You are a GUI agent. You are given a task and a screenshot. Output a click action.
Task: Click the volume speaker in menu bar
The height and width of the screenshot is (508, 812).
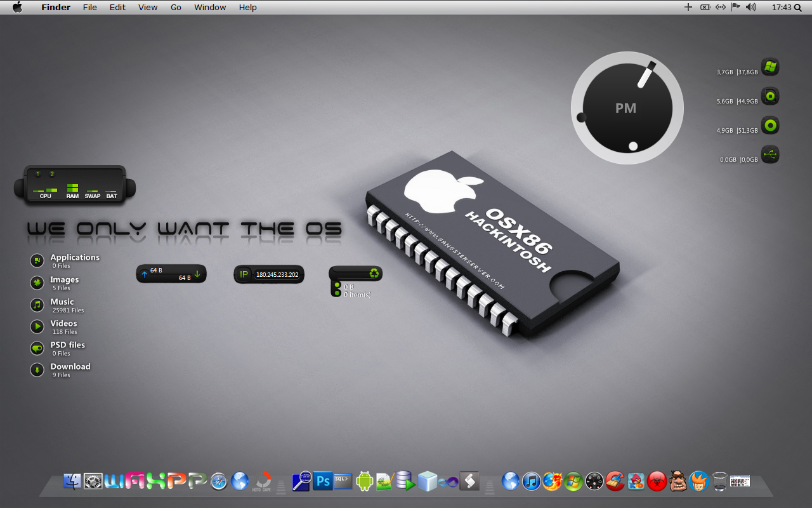pyautogui.click(x=752, y=7)
